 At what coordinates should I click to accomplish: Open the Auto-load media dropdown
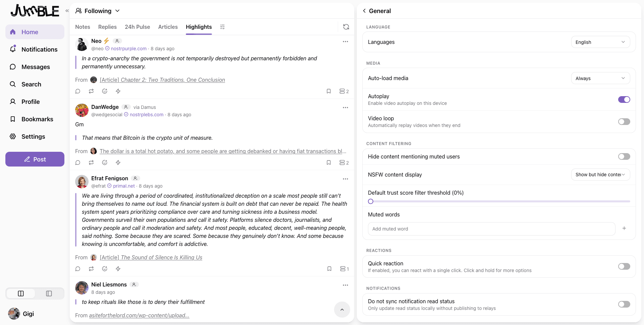600,78
